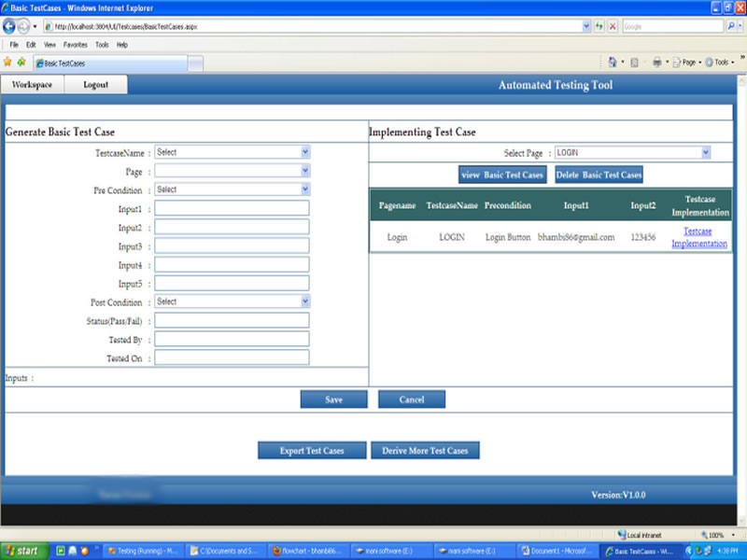Expand the TestcaseName dropdown
747x560 pixels.
304,152
